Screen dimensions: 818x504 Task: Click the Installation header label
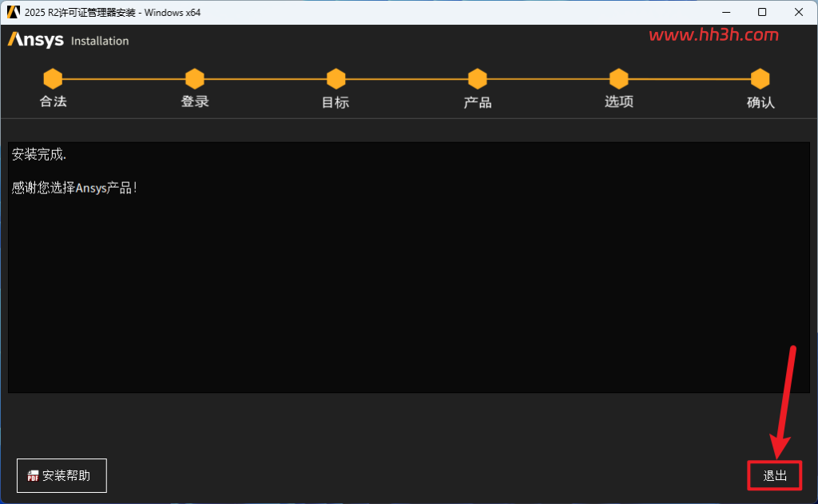[x=100, y=41]
